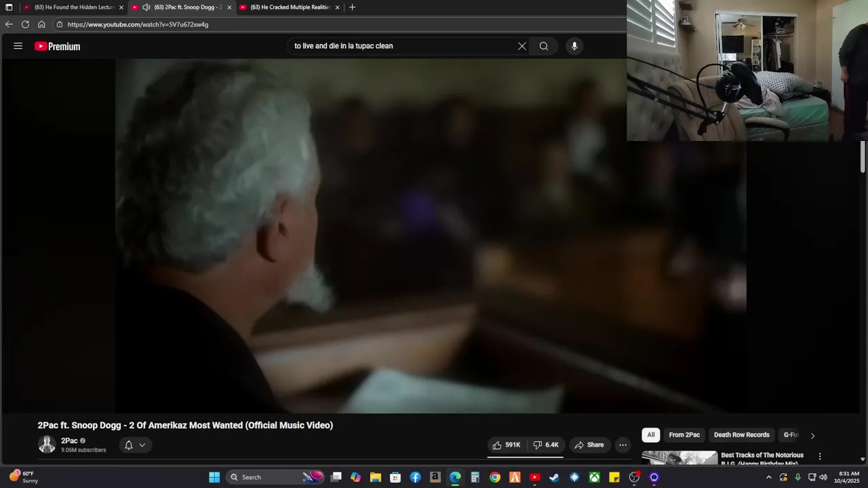Viewport: 868px width, 488px height.
Task: Clear the YouTube search text
Action: 522,46
